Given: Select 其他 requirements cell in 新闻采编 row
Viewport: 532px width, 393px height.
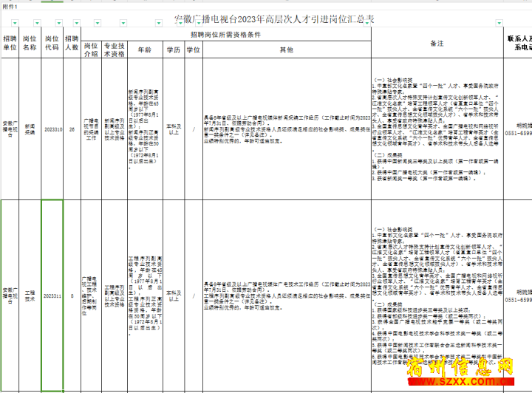Looking at the screenshot, I should point(287,129).
